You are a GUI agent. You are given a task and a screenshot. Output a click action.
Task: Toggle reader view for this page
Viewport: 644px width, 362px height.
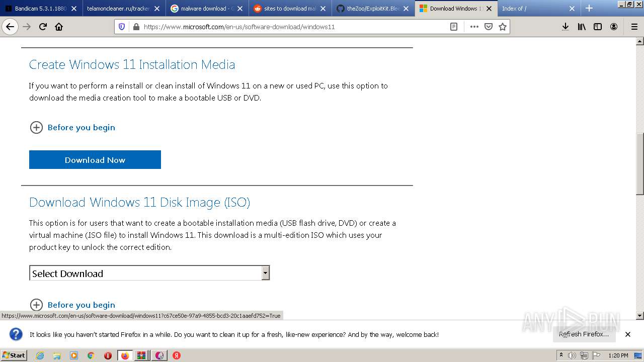(x=454, y=27)
